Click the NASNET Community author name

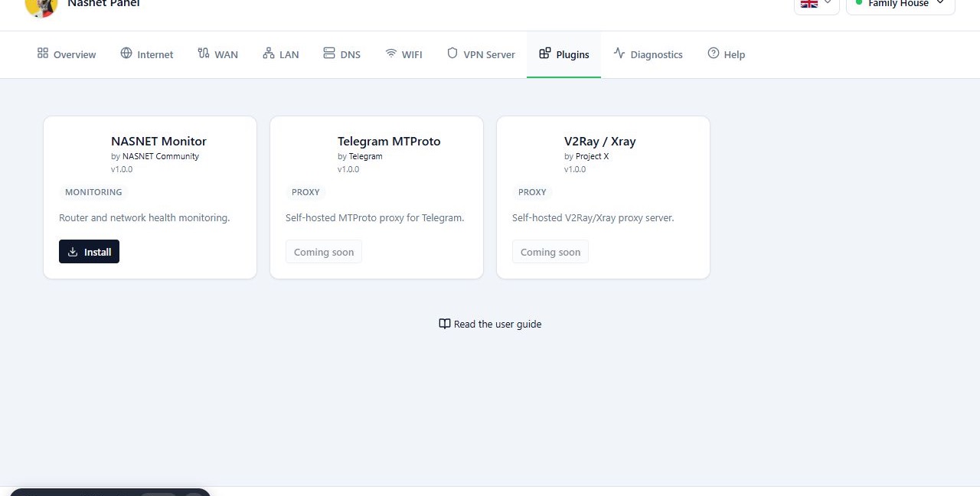161,156
